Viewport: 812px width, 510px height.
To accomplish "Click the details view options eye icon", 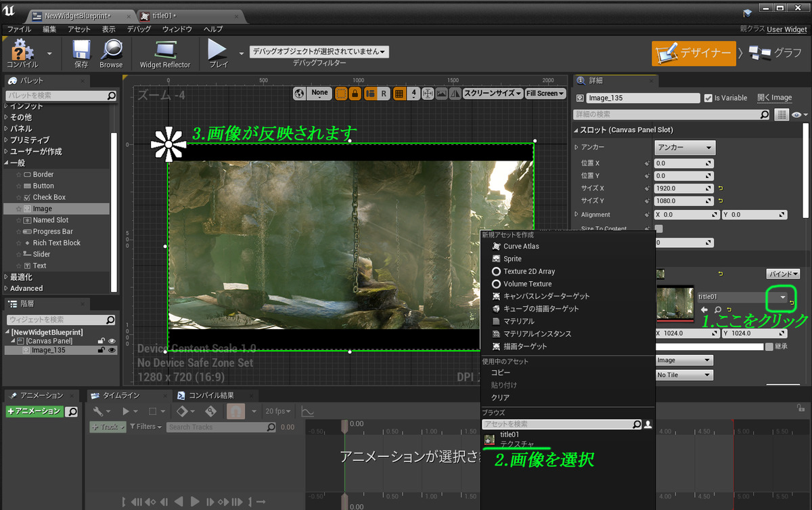I will pos(796,115).
